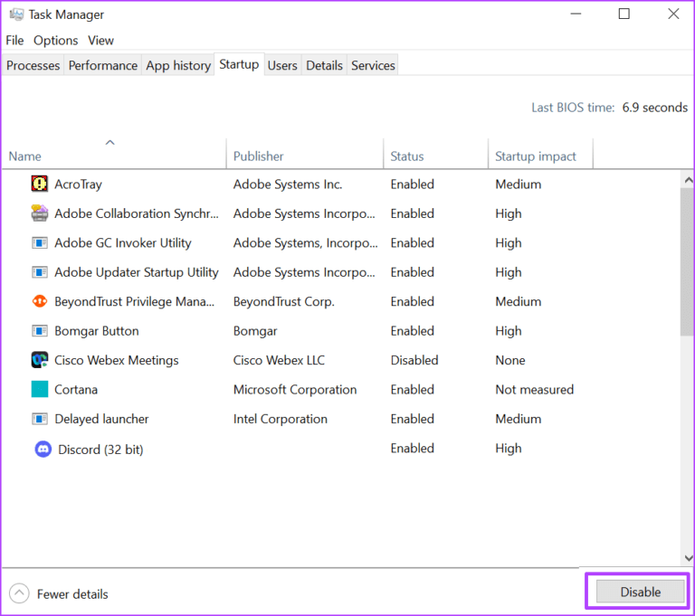Select the Startup tab

click(x=239, y=64)
